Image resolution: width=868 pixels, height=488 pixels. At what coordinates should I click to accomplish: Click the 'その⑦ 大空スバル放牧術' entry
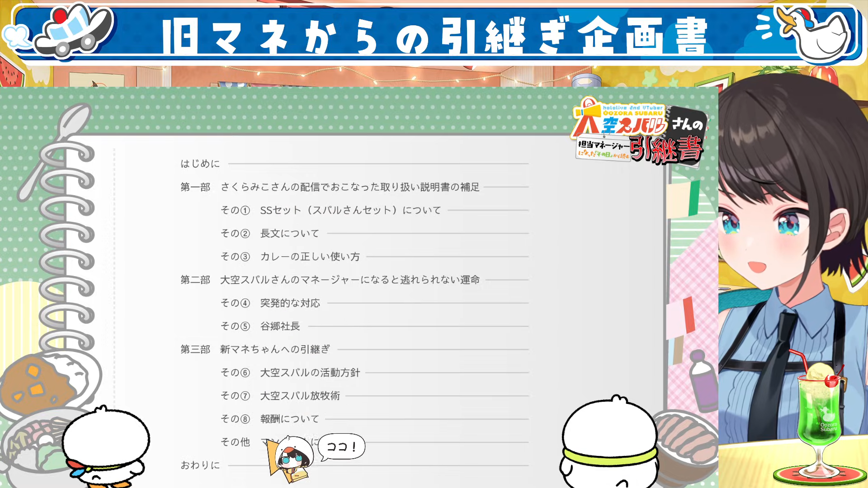tap(280, 396)
